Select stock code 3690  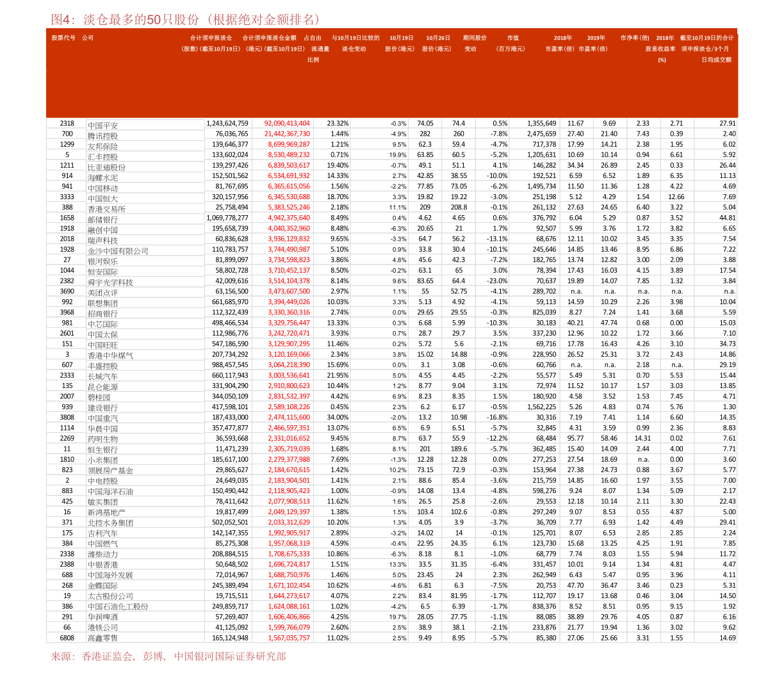point(67,291)
